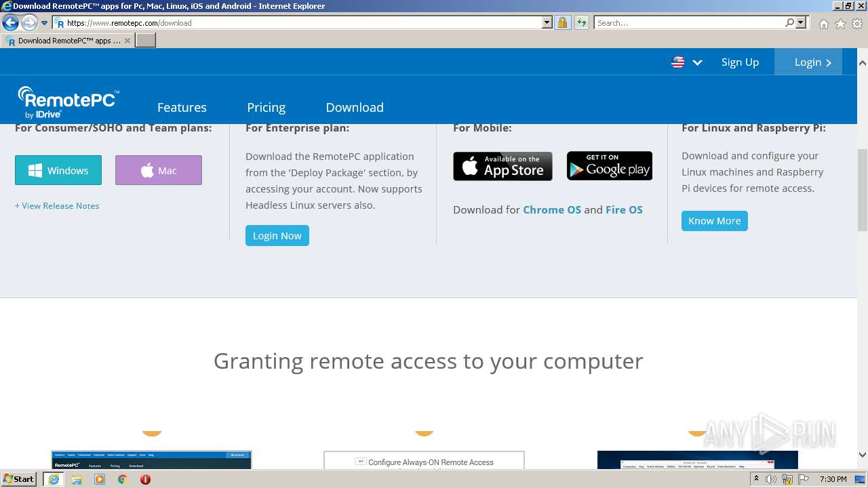Click the For Enterprise plan heading

pyautogui.click(x=298, y=127)
